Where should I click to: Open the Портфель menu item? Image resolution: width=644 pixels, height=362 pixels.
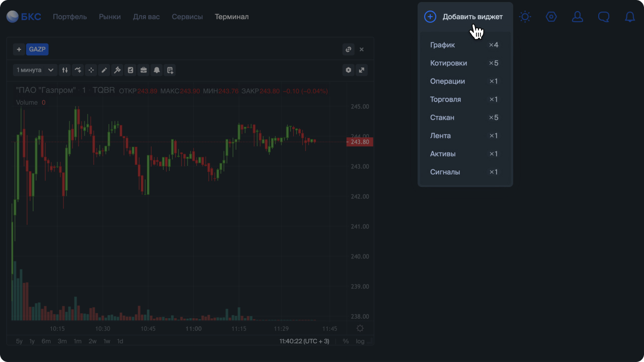pos(70,17)
